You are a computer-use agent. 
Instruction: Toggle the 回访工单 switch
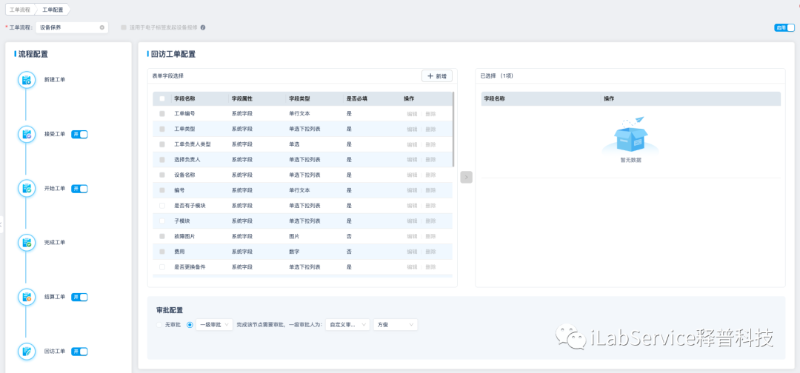tap(80, 352)
